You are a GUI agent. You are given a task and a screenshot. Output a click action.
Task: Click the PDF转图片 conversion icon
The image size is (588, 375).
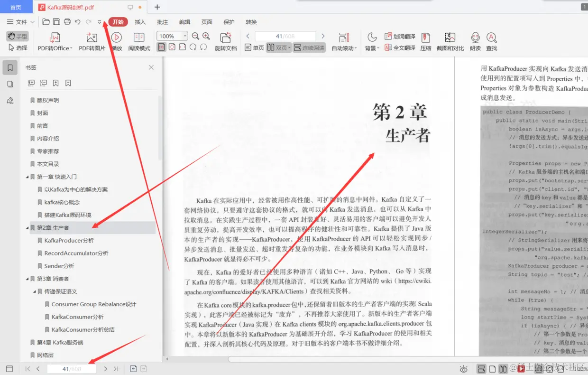point(92,37)
